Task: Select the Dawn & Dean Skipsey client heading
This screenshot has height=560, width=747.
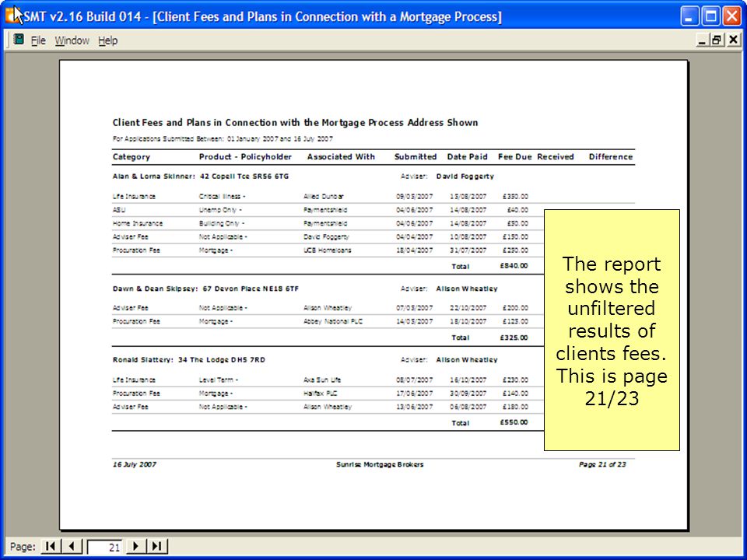Action: 205,289
